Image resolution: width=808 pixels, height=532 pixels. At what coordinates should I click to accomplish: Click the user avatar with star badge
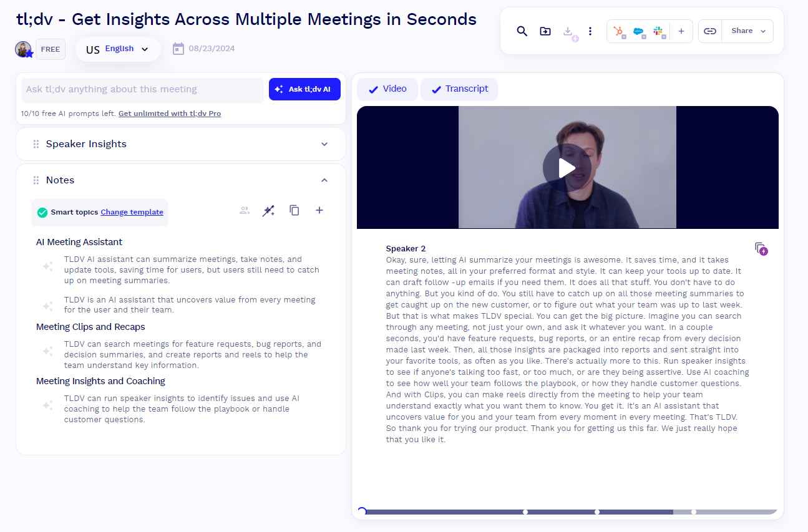pos(24,49)
